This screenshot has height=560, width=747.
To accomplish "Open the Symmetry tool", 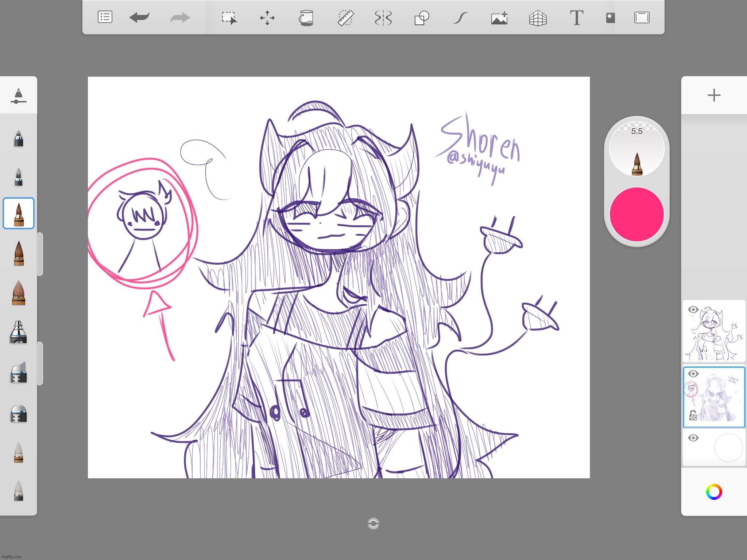I will click(383, 17).
